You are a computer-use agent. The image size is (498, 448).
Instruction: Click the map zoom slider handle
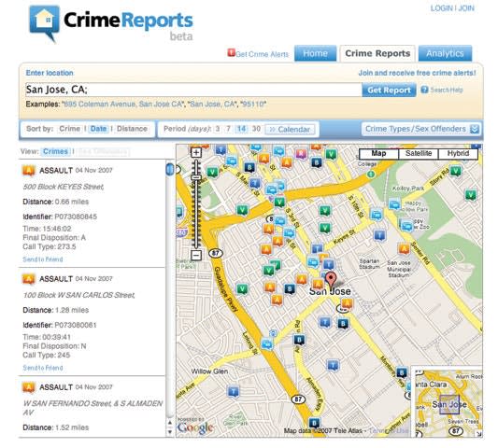[x=196, y=177]
